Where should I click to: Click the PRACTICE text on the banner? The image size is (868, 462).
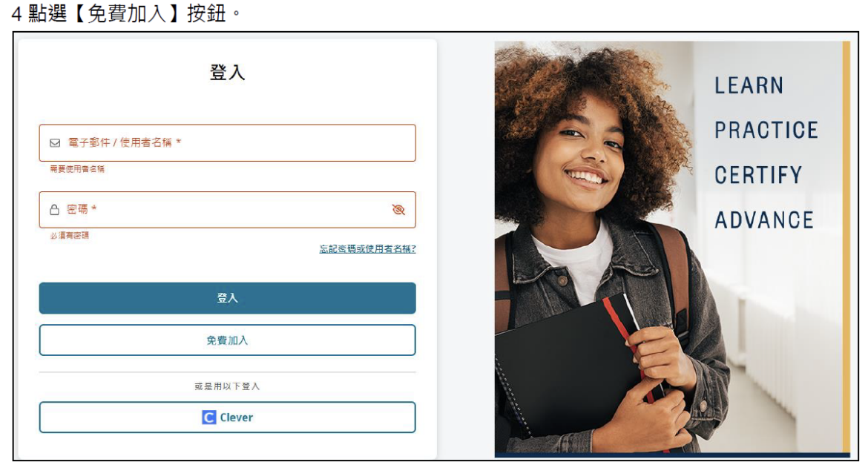click(x=766, y=131)
